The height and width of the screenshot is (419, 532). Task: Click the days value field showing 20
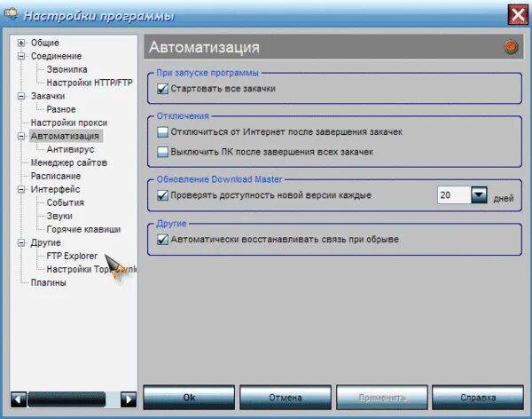tap(454, 195)
